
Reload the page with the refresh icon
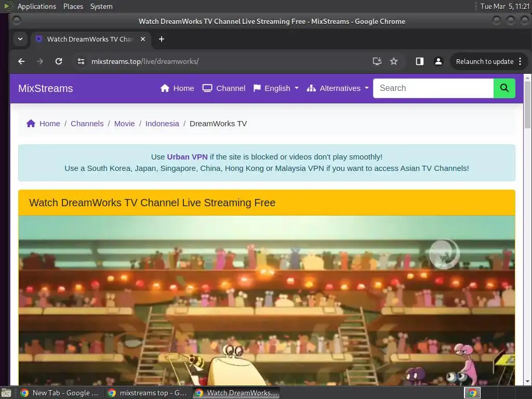59,61
